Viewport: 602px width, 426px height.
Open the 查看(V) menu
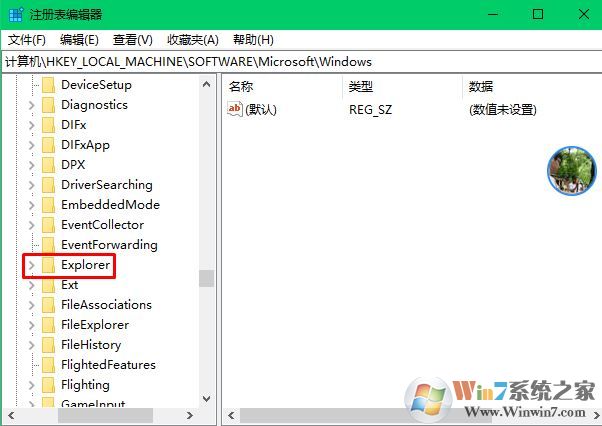132,40
